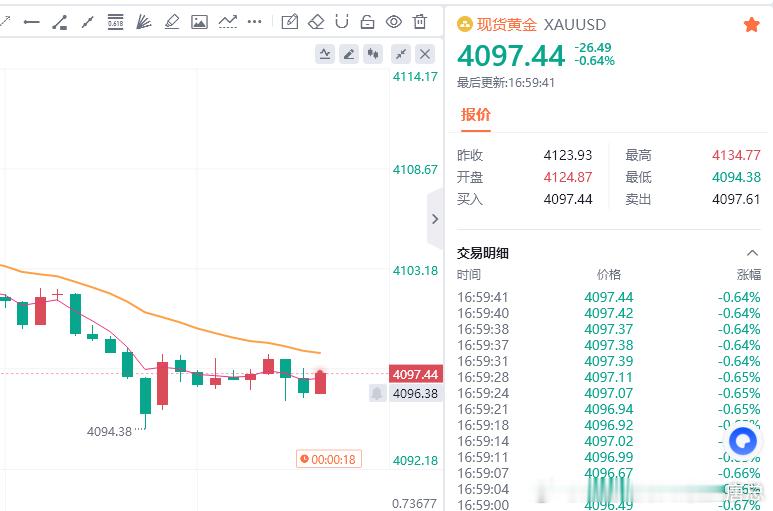Click the 昨收 value 4123.93

tap(567, 155)
